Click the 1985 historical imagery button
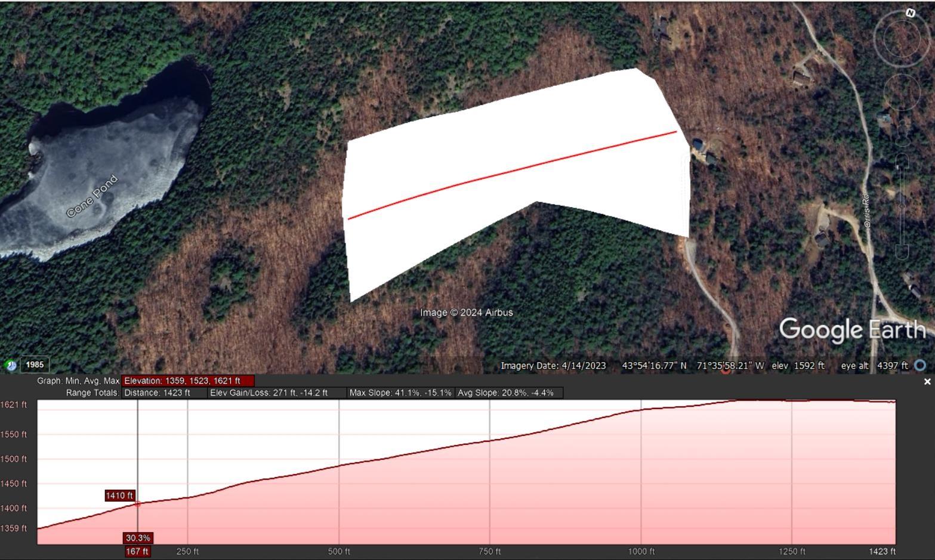Screen dimensions: 935x560 tap(35, 364)
